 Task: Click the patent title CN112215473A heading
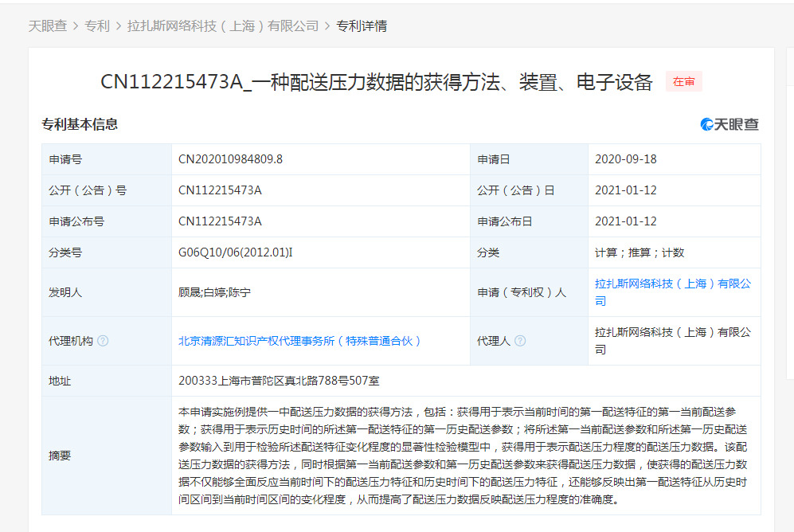(x=377, y=82)
